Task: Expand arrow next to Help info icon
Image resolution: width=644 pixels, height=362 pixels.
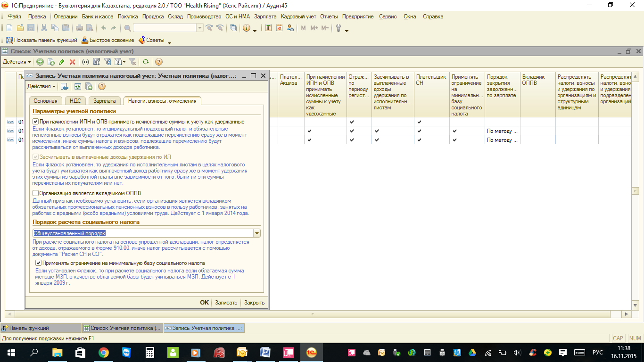Action: [255, 30]
